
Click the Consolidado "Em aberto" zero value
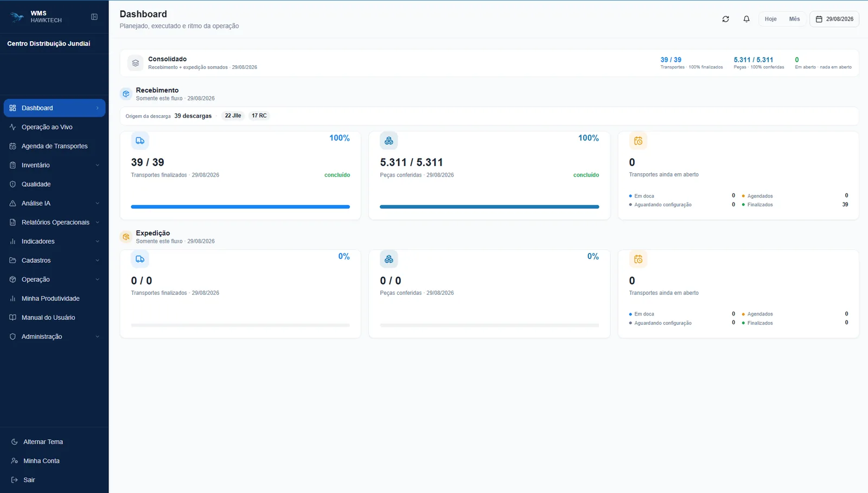[797, 60]
